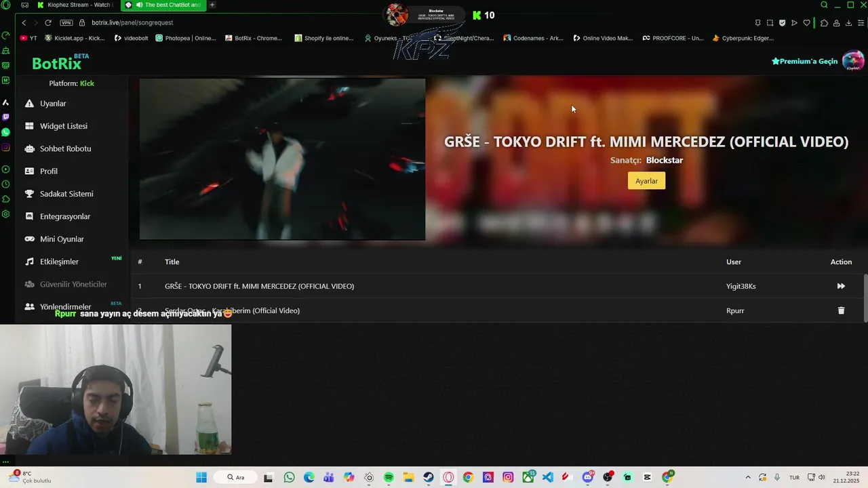The height and width of the screenshot is (488, 868).
Task: Switch to The best ChatBot tab
Action: tap(163, 5)
